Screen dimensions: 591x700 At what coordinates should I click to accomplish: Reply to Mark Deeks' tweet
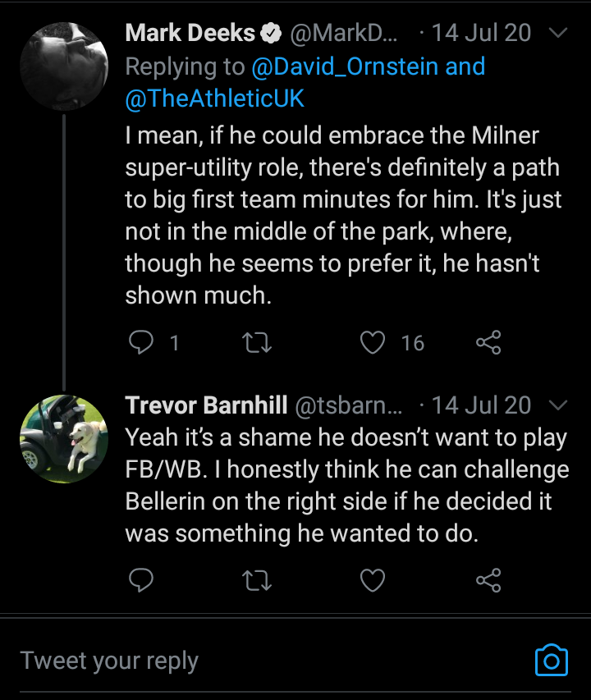tap(142, 341)
